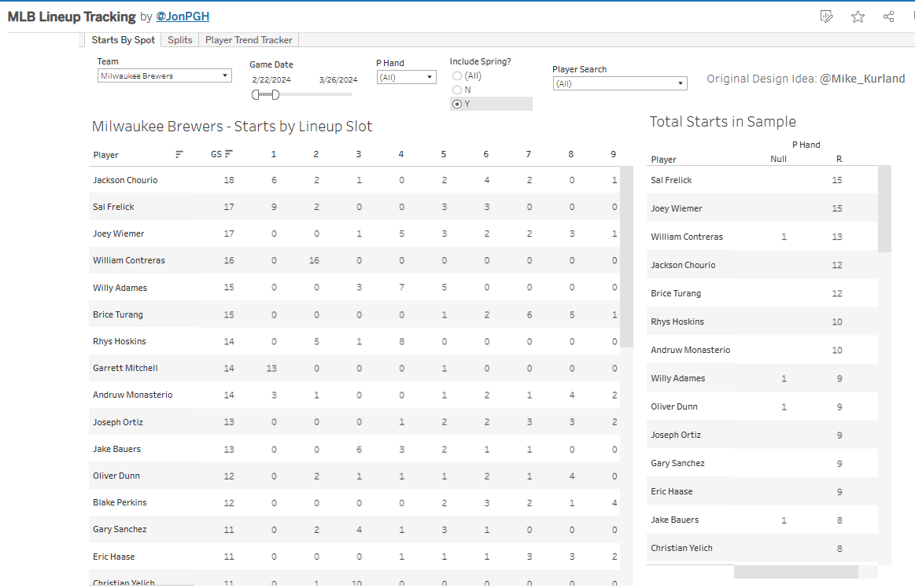Click Rhys Hoskins's 8 in slot 4
The height and width of the screenshot is (588, 915).
(401, 342)
